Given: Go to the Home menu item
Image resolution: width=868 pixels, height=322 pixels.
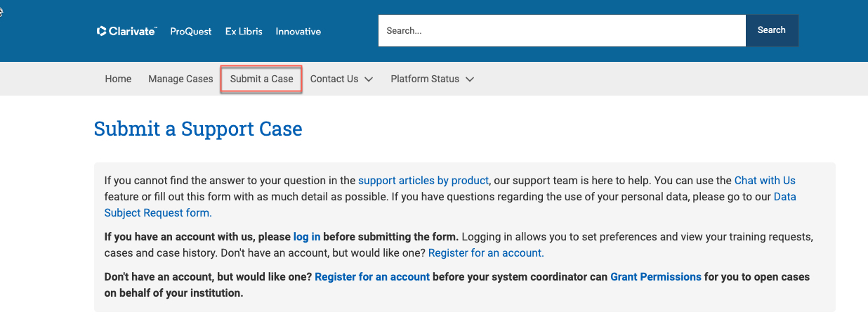Looking at the screenshot, I should tap(118, 79).
